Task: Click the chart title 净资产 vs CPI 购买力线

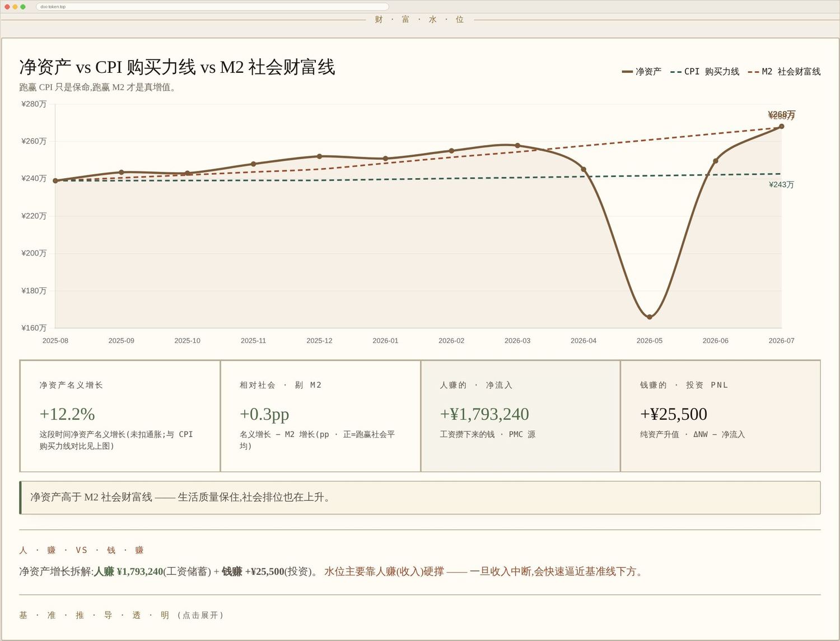Action: pyautogui.click(x=177, y=67)
